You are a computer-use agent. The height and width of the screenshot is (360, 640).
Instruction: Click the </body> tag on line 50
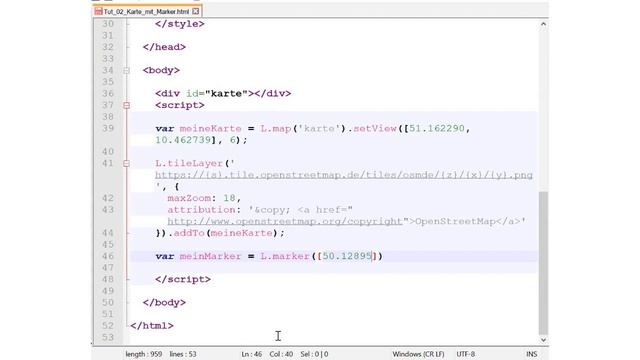pyautogui.click(x=164, y=303)
